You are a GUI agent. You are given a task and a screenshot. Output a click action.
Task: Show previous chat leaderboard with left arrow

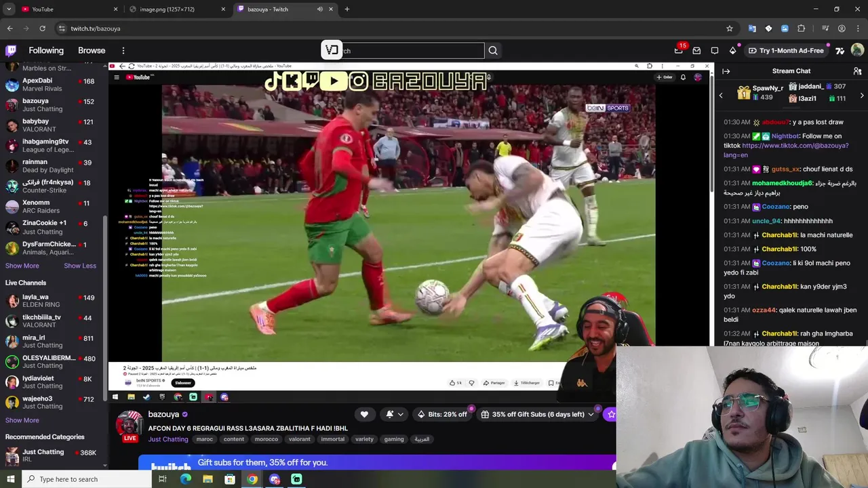(x=721, y=95)
